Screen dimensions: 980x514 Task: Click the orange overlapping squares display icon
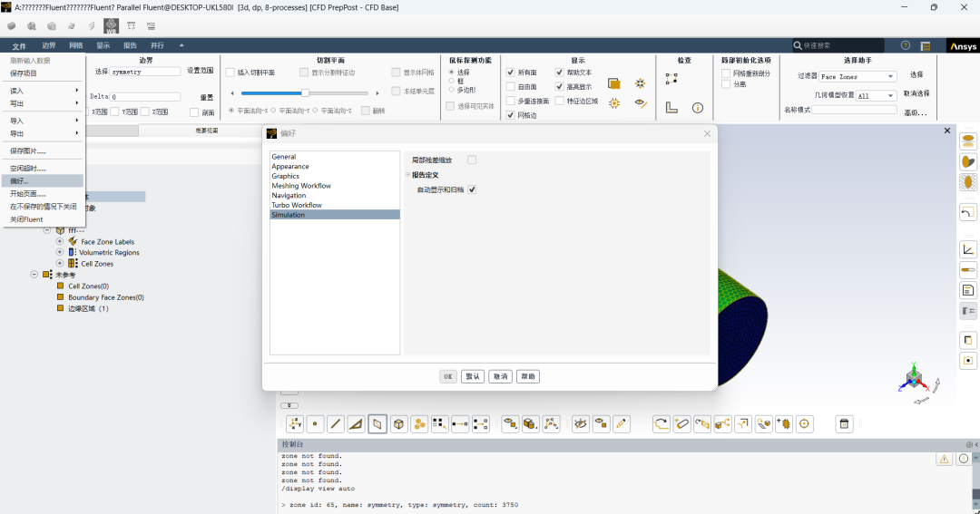point(613,83)
